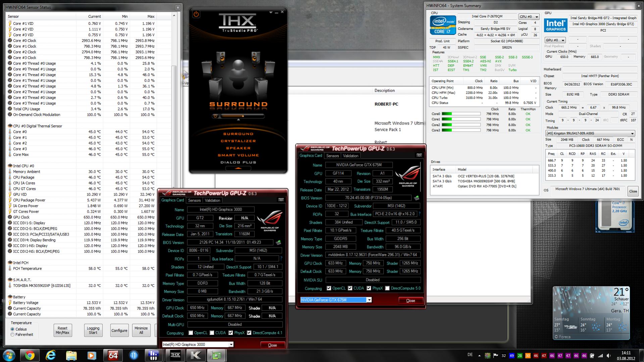Open the NVIDIA GeForce GTX 675M dropdown
Screen dimensions: 644x362
(x=336, y=300)
